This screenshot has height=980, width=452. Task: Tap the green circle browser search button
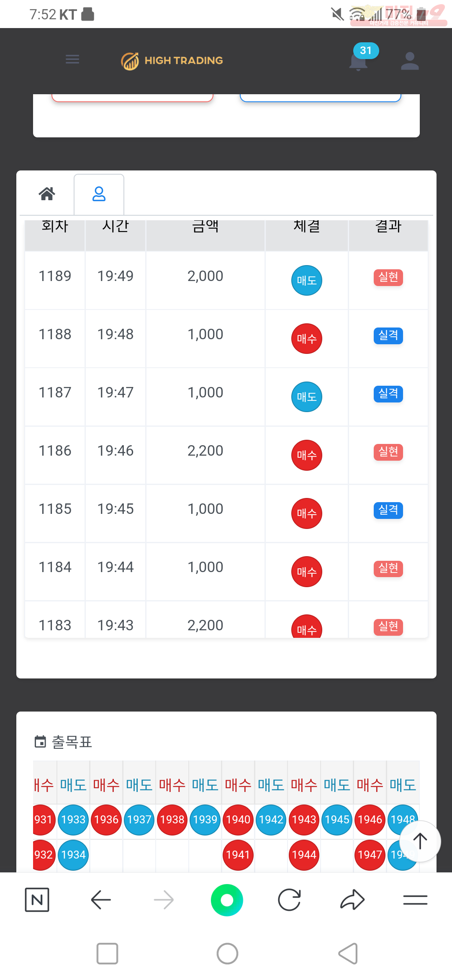(227, 900)
